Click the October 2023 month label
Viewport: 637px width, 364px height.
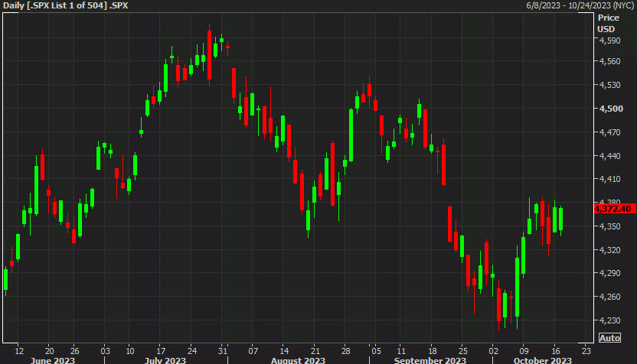(x=542, y=360)
